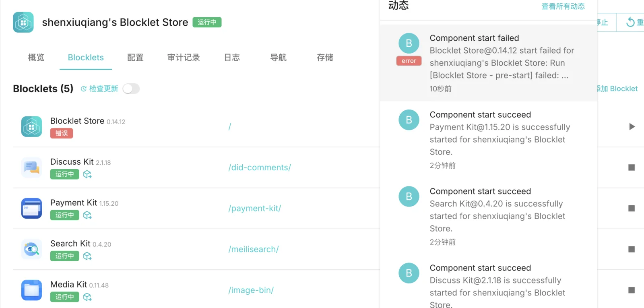Open the 配置 tab
The height and width of the screenshot is (308, 644).
(135, 58)
